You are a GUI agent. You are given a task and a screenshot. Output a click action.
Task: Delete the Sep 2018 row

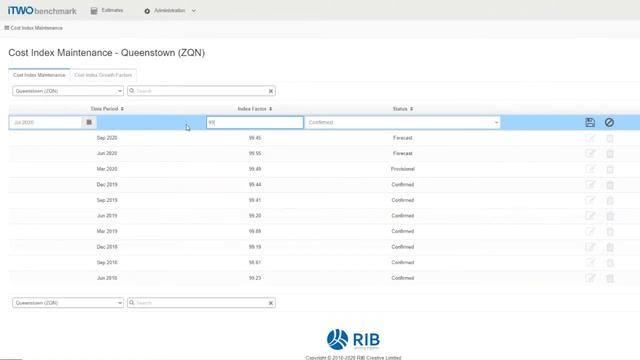click(x=610, y=262)
